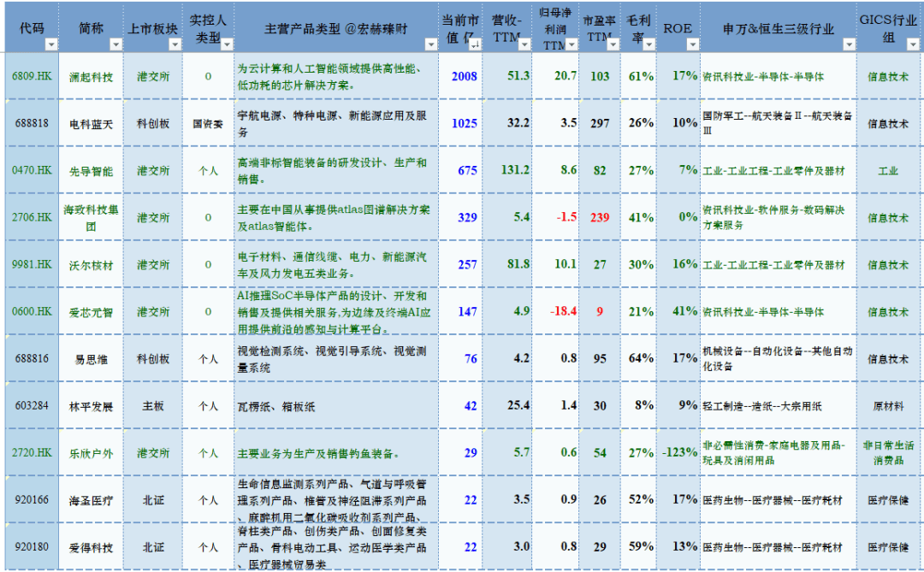The width and height of the screenshot is (924, 572).
Task: Open the 主营产品类型 filter dropdown
Action: pos(429,44)
